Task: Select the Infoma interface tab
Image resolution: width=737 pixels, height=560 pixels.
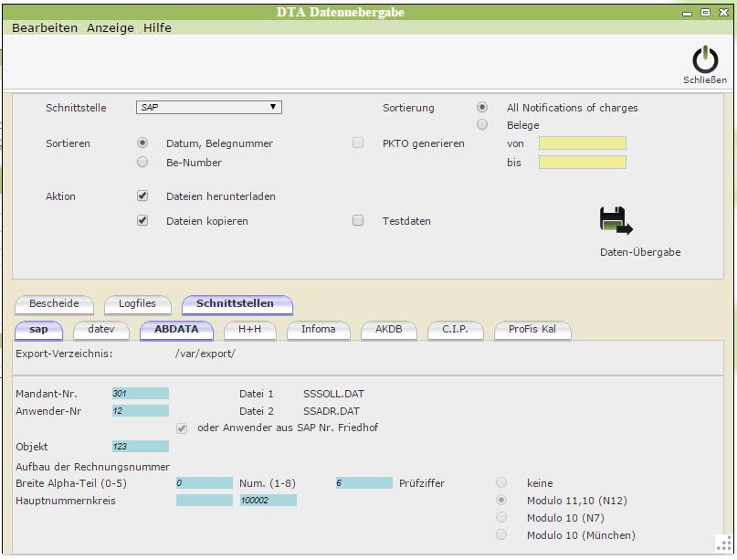Action: 318,330
